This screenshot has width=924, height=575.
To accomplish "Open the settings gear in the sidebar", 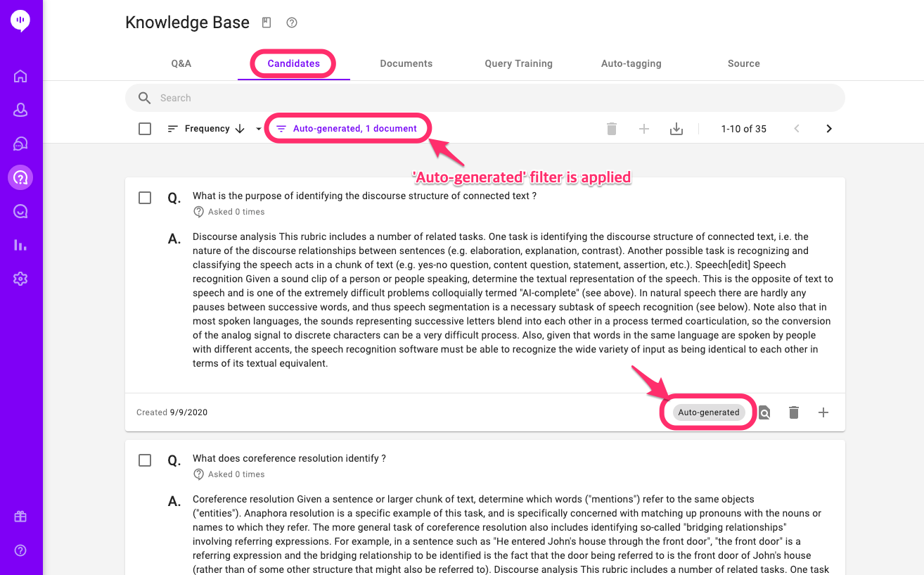I will click(x=20, y=279).
